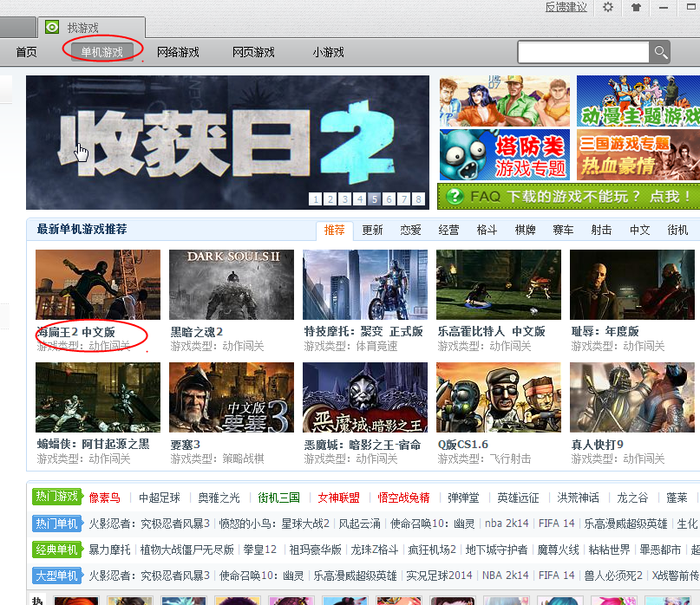This screenshot has height=605, width=700.
Task: Open the 网页游戏 navigation item
Action: tap(253, 52)
